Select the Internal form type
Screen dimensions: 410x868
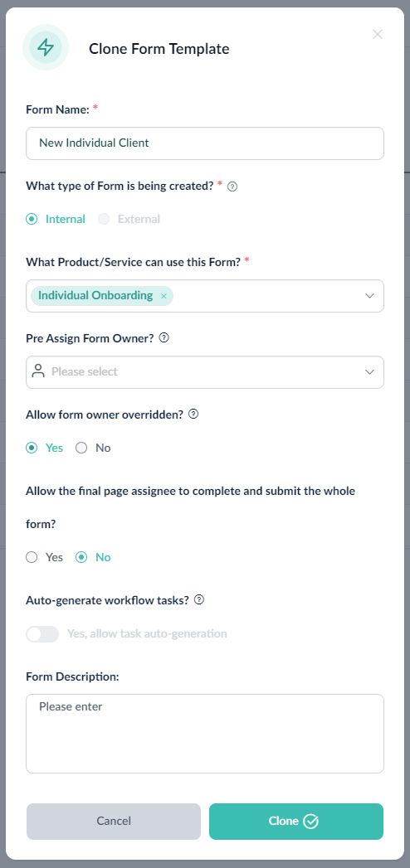coord(56,219)
